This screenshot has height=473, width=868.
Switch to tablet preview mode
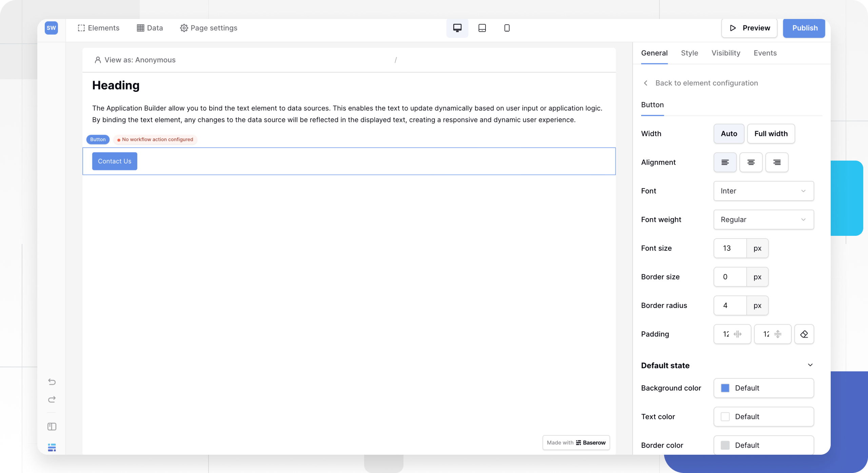coord(482,28)
